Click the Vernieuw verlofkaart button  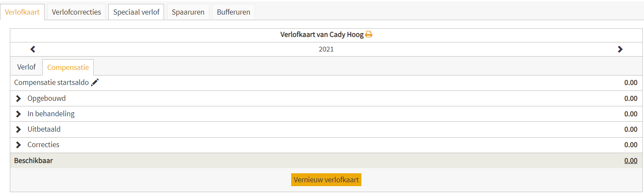pyautogui.click(x=326, y=180)
